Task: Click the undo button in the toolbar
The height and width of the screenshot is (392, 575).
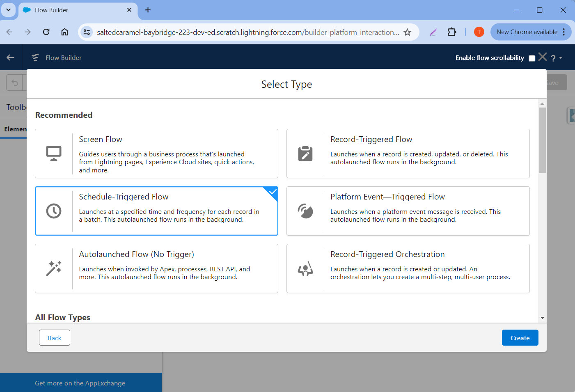Action: (x=15, y=83)
